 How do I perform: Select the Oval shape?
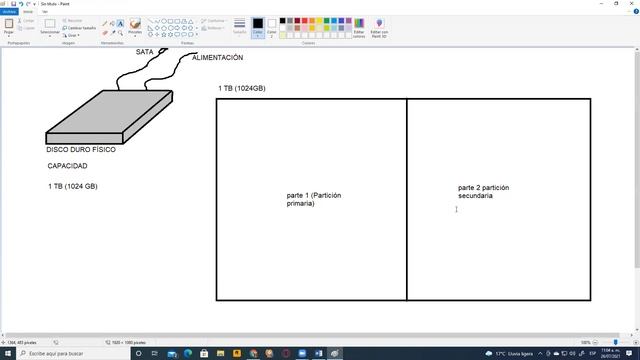tap(164, 21)
